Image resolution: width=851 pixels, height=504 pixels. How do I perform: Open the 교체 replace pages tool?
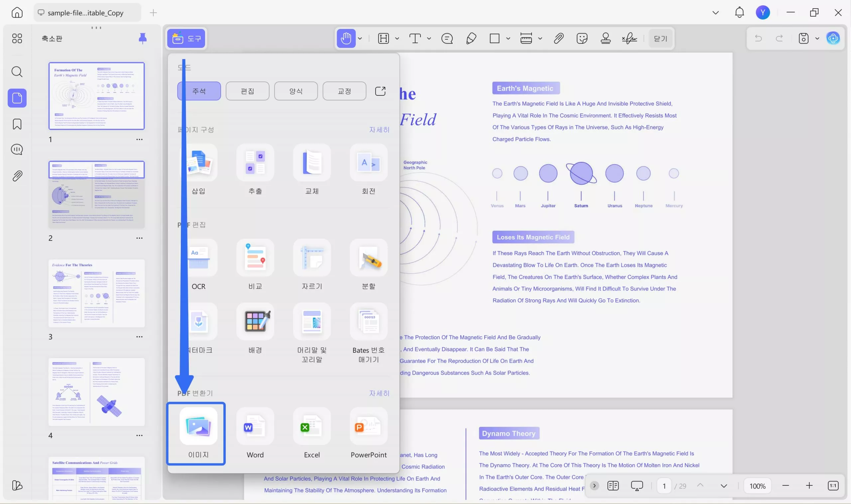(312, 170)
